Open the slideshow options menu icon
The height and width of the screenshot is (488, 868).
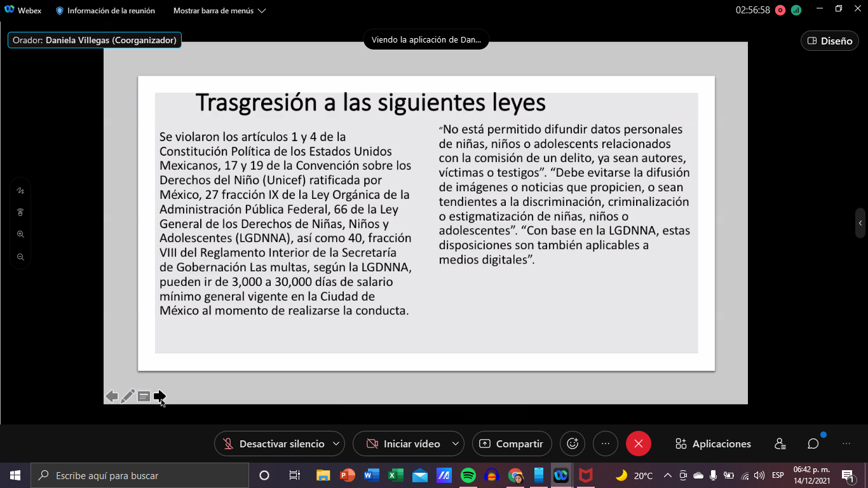tap(144, 396)
